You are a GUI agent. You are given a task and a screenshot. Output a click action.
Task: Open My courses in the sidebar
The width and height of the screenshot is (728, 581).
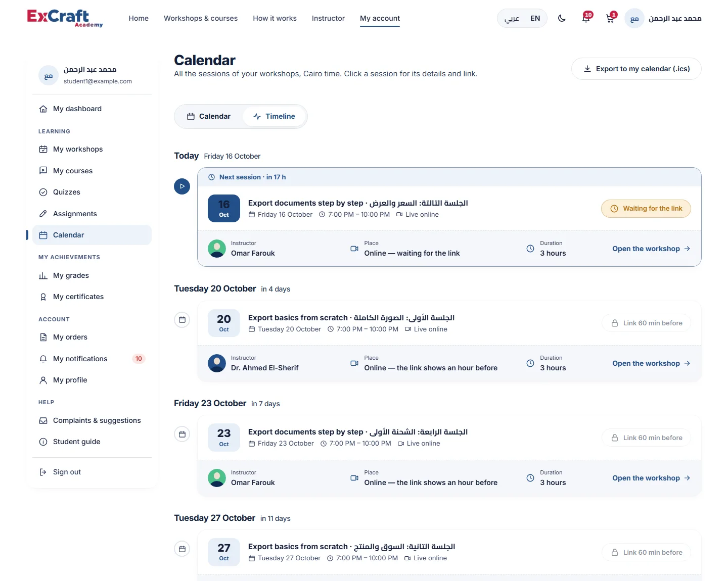pos(92,171)
